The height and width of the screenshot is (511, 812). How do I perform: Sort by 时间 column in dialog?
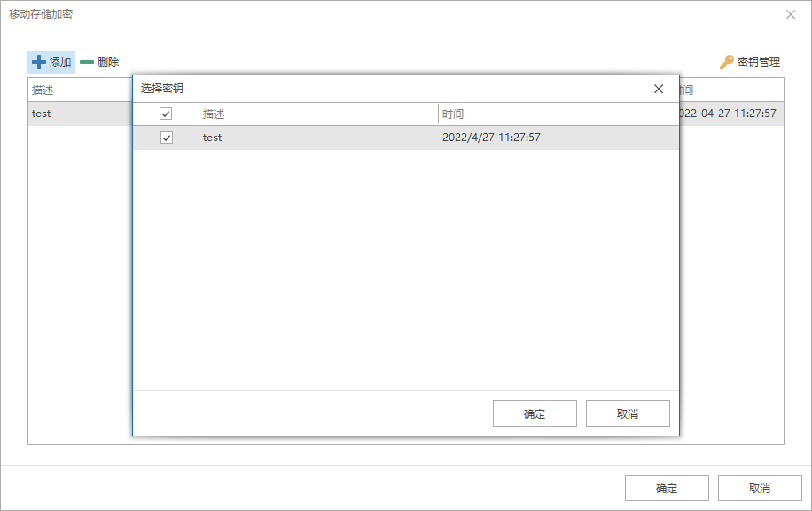tap(558, 114)
